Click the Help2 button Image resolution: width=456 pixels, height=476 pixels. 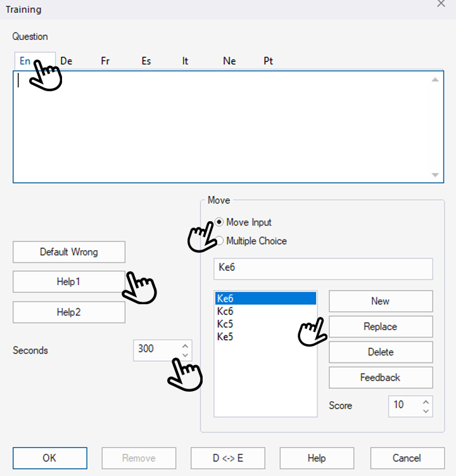[69, 312]
